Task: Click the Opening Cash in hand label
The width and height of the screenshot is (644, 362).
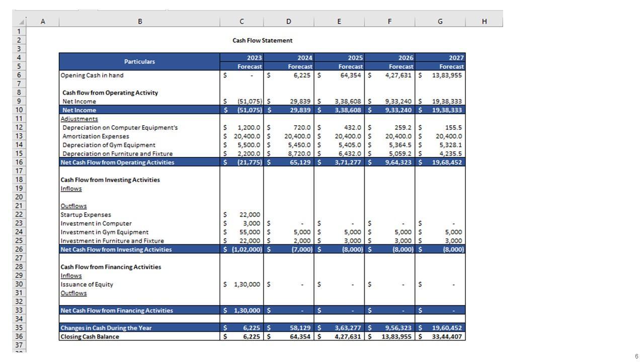Action: tap(92, 75)
